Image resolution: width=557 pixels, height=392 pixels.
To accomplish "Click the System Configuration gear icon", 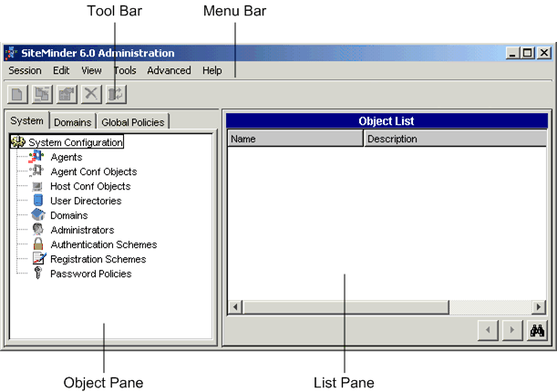I will [18, 141].
